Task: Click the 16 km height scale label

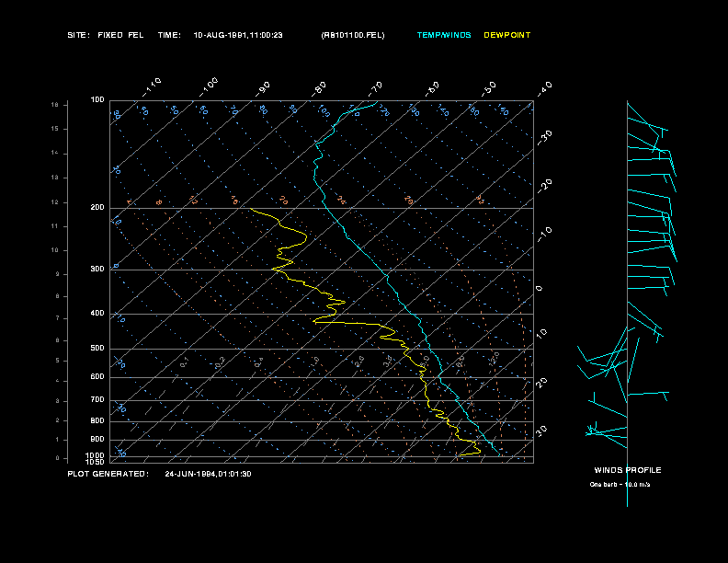Action: coord(55,105)
